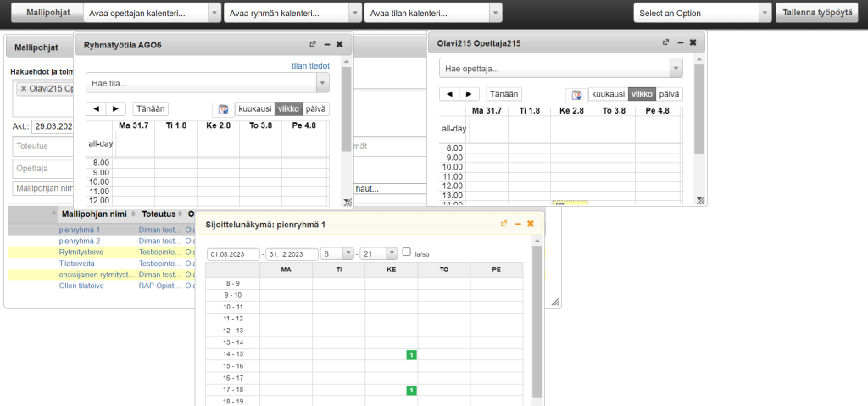Open the Select an Option dropdown
Viewport: 868px width, 406px height.
[703, 13]
